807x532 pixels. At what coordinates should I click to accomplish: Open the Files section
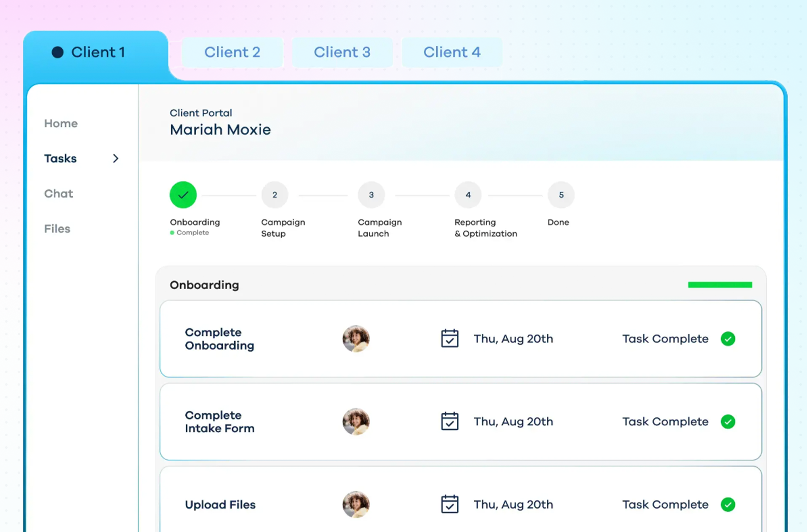(x=57, y=229)
